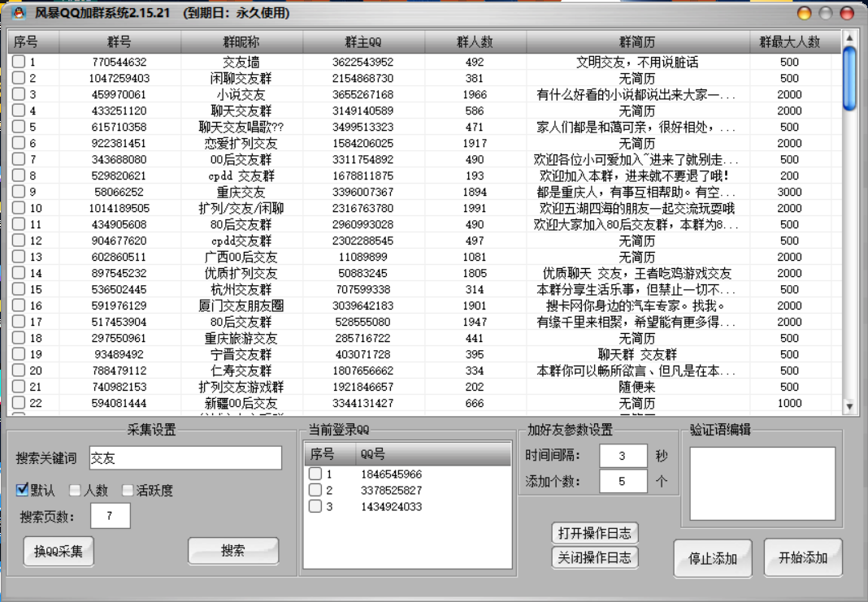Sort by the 群号 column header
Viewport: 868px width, 602px height.
tap(119, 41)
